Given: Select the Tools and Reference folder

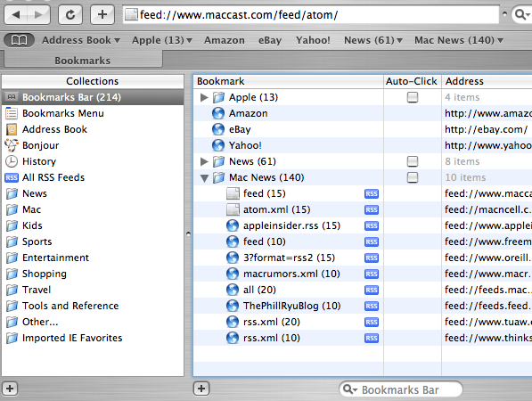Looking at the screenshot, I should click(x=93, y=306).
